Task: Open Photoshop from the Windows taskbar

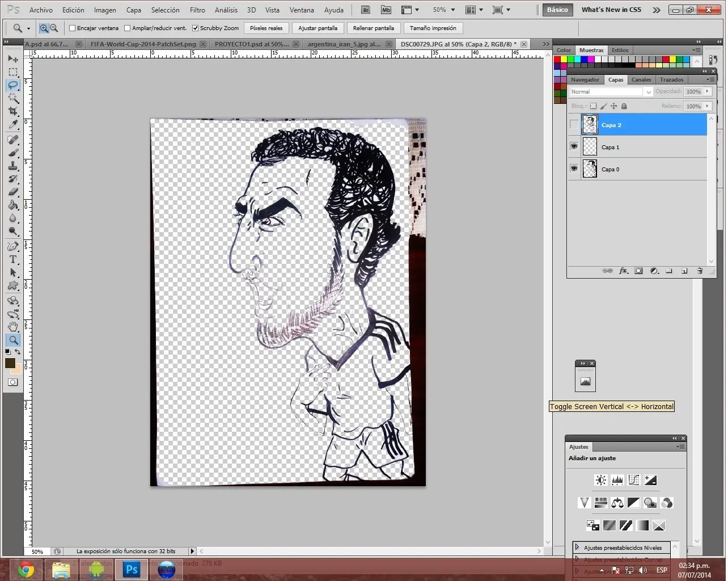Action: 132,569
